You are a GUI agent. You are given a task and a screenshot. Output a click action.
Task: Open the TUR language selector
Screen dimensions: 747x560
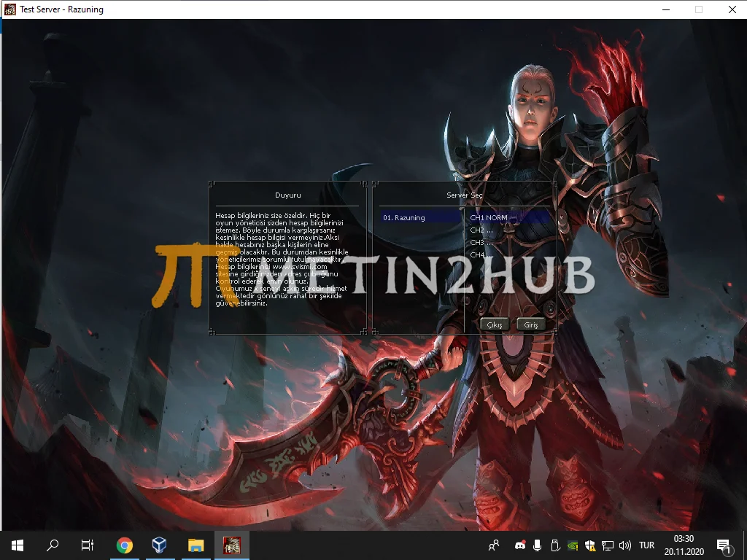646,545
